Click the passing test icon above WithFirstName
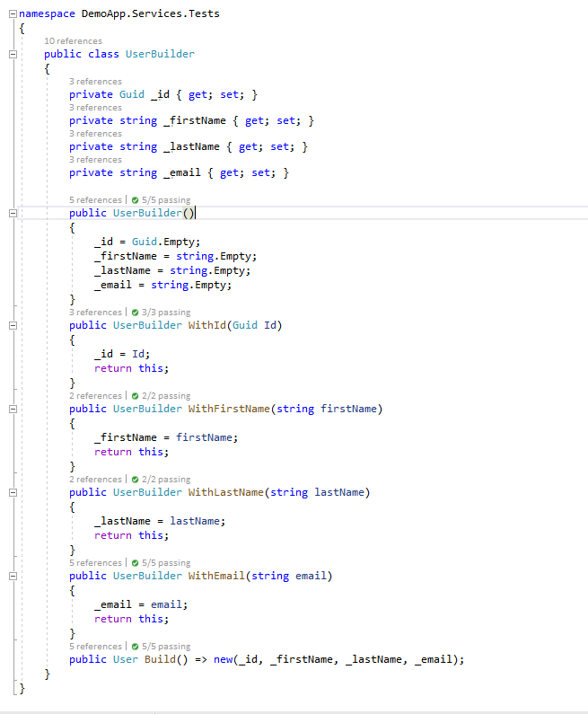Image resolution: width=588 pixels, height=714 pixels. click(x=135, y=396)
